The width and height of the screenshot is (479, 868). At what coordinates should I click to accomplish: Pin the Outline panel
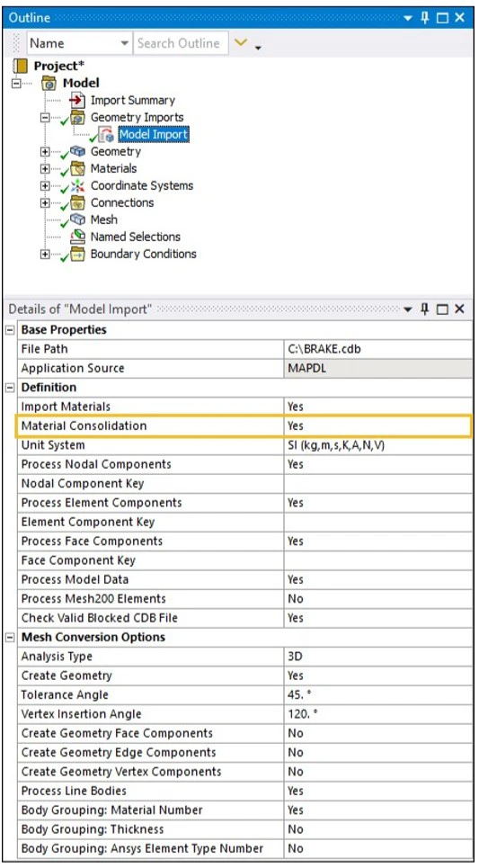point(425,18)
